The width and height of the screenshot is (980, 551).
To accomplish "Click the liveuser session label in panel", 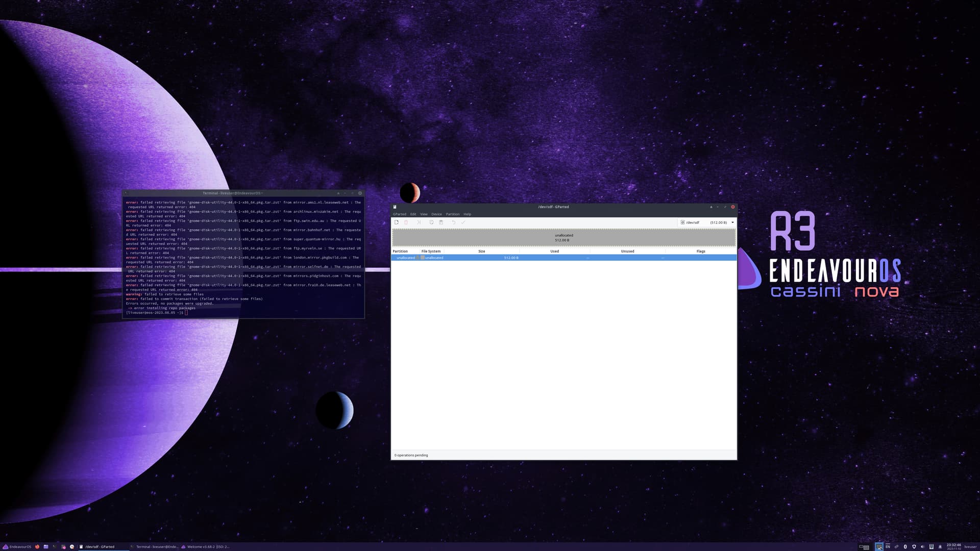I will point(970,547).
